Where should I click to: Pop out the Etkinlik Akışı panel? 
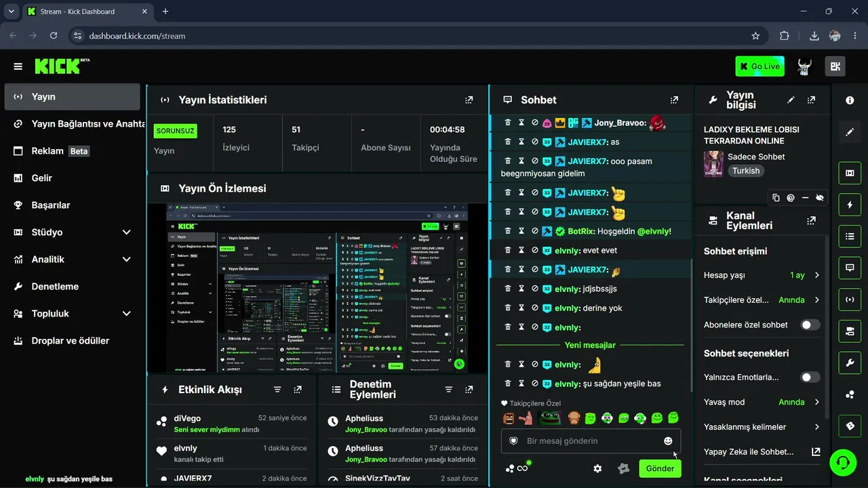298,390
